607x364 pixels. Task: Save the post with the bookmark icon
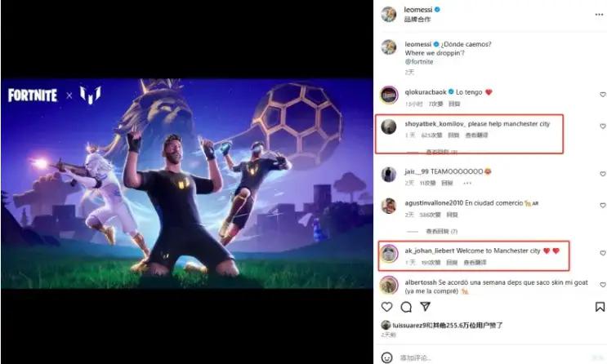pos(600,307)
